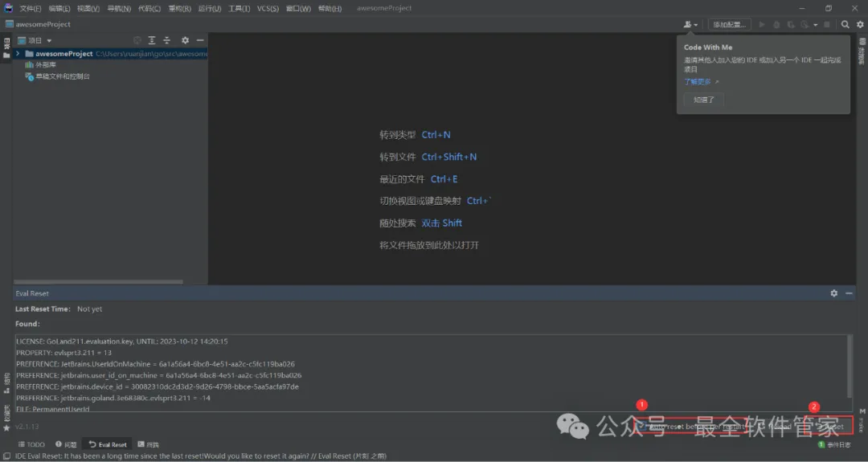Image resolution: width=868 pixels, height=462 pixels.
Task: Open the Code With Me dropdown
Action: pos(690,24)
